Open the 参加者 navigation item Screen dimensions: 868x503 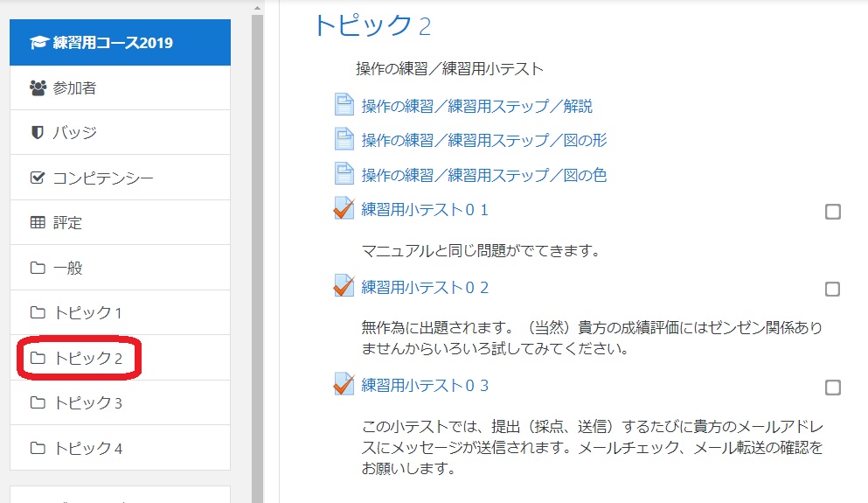120,88
